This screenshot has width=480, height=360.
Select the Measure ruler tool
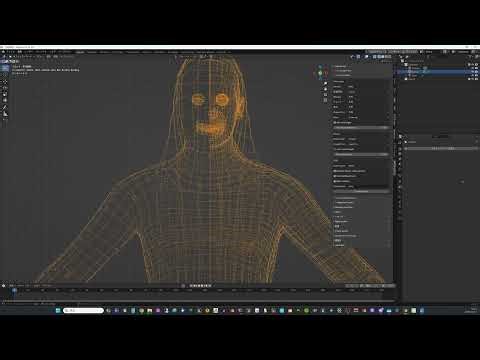[5, 114]
